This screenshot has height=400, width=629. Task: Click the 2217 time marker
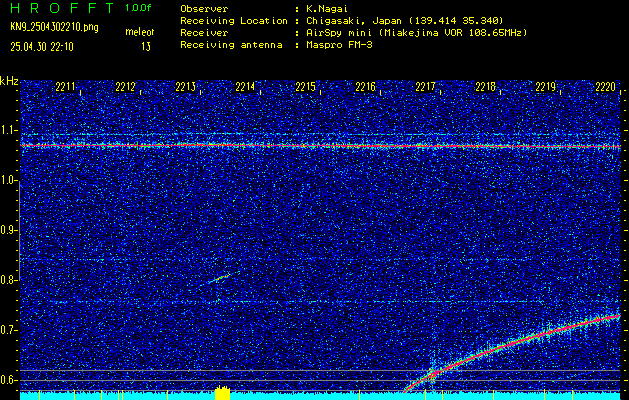pyautogui.click(x=425, y=87)
